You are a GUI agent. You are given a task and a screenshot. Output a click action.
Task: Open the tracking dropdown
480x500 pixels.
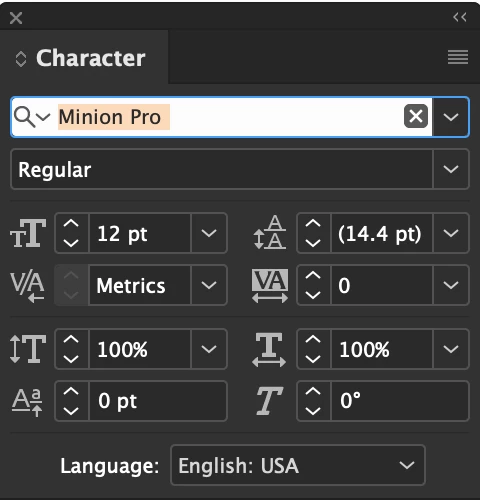(x=451, y=285)
